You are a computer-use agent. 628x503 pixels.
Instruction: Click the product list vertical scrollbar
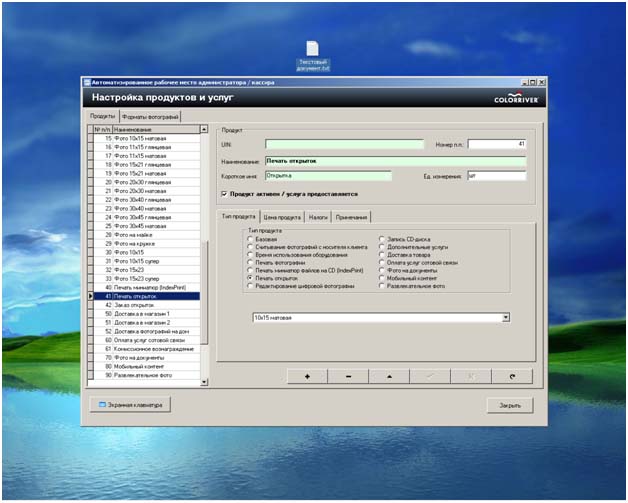[205, 250]
